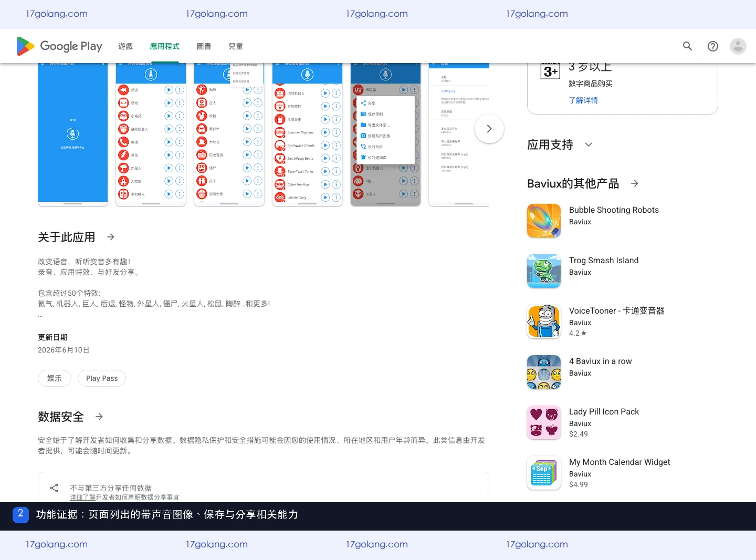Open the account profile avatar
This screenshot has width=756, height=560.
click(738, 46)
